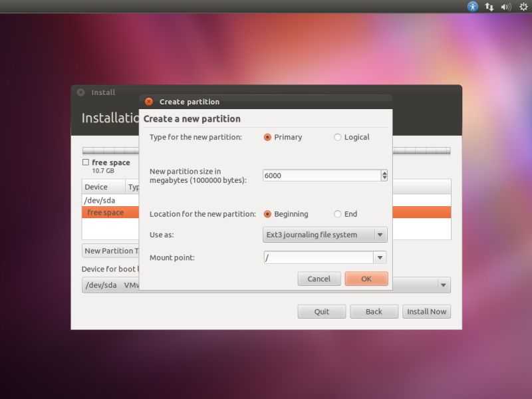Select Logical as the partition type

click(338, 137)
